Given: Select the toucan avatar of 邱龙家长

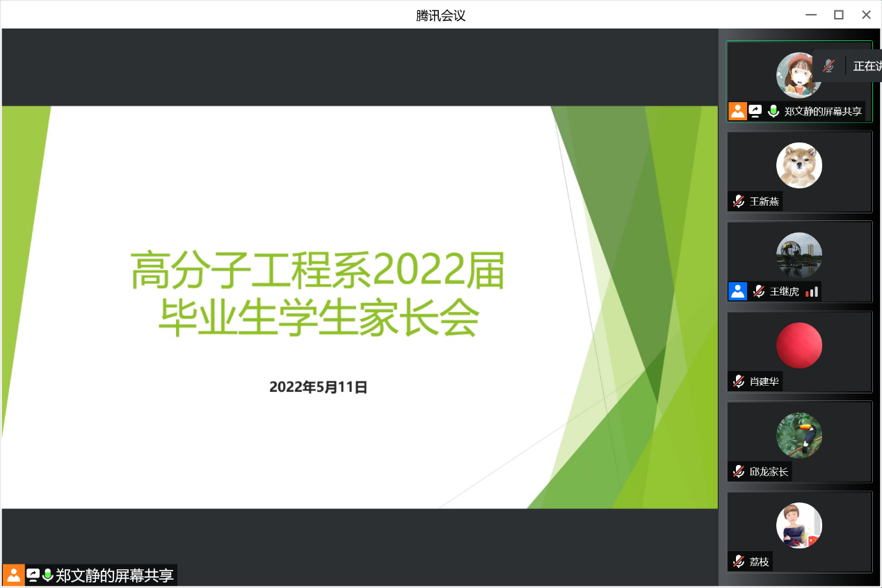Looking at the screenshot, I should point(799,435).
